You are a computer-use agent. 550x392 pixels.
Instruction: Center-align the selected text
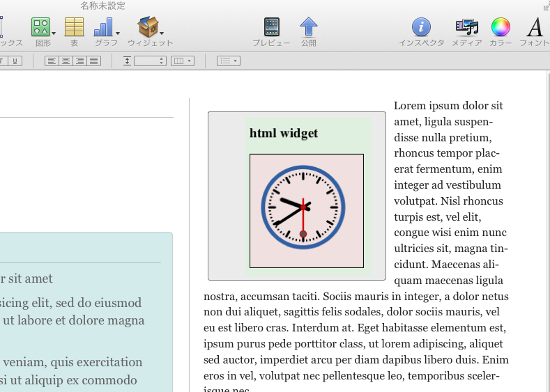[x=66, y=61]
